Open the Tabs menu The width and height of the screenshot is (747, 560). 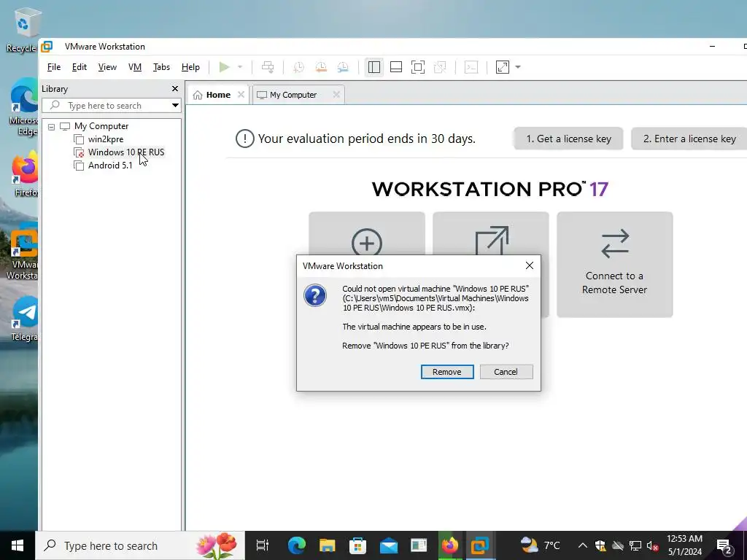pyautogui.click(x=161, y=67)
